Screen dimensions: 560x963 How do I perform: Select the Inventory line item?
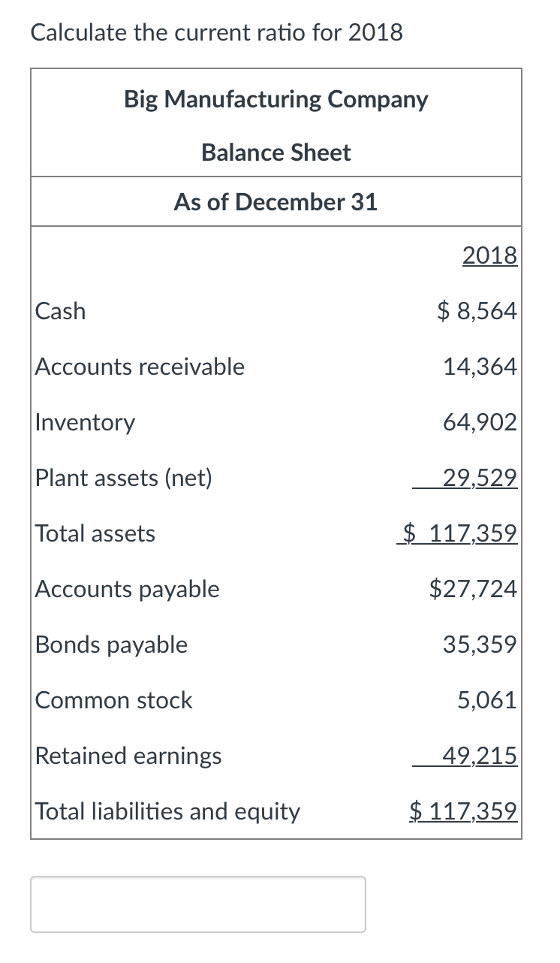click(x=84, y=422)
